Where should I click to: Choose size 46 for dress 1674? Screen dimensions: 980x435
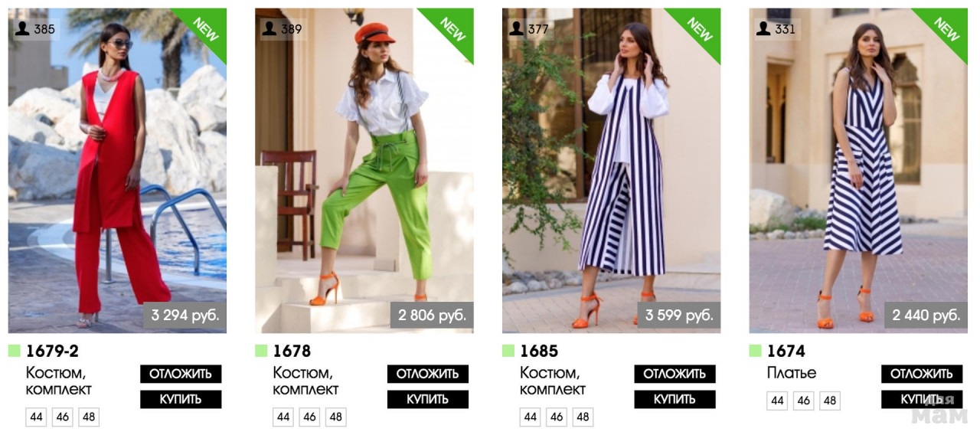(x=803, y=401)
